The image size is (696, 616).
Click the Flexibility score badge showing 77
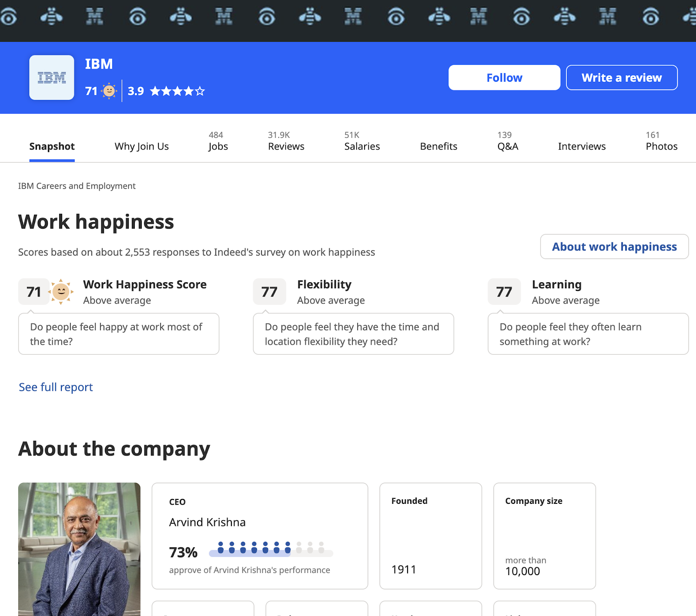269,292
